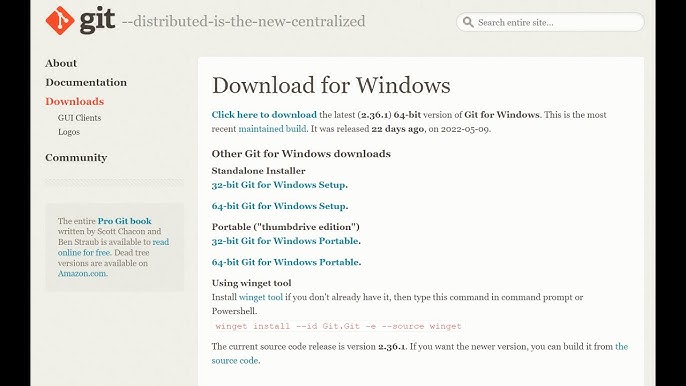Go to the Downloads section
This screenshot has width=686, height=386.
click(x=74, y=102)
